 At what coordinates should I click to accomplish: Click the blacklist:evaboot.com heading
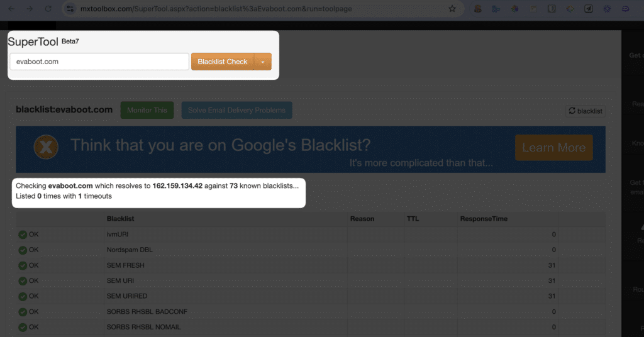point(64,109)
